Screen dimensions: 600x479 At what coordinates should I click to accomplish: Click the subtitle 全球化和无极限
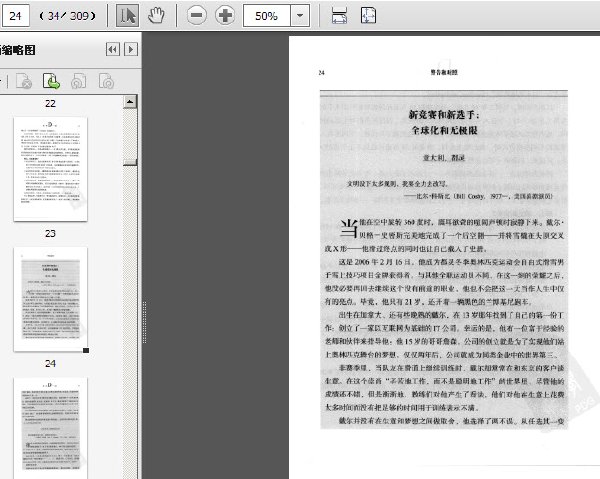444,130
